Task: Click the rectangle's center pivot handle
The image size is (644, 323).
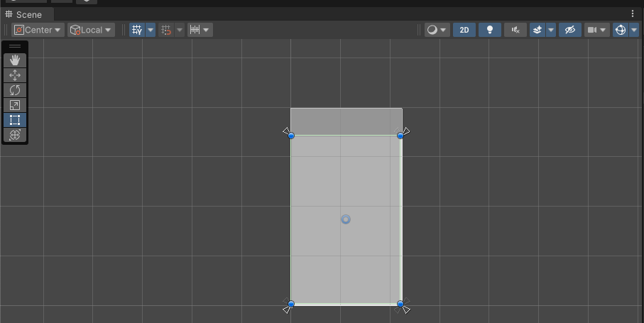Action: [x=346, y=219]
